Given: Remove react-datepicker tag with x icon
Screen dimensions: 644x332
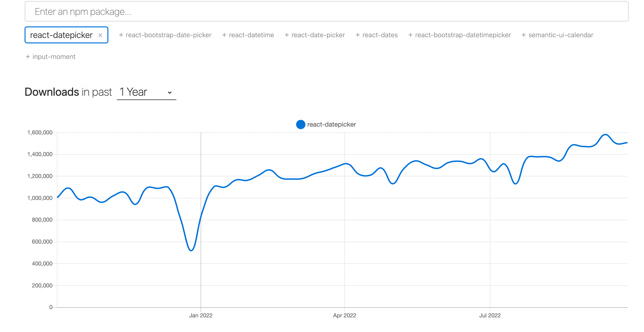Looking at the screenshot, I should 100,35.
